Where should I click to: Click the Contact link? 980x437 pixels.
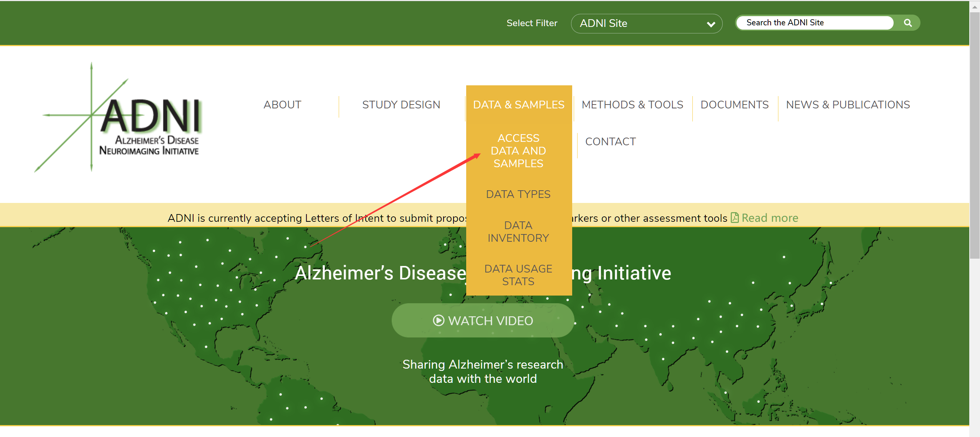(610, 141)
